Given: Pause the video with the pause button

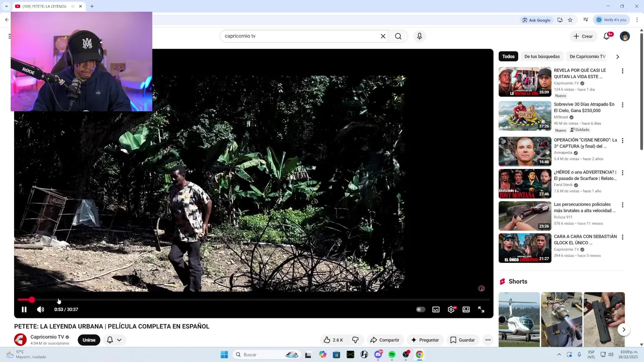Looking at the screenshot, I should [24, 310].
